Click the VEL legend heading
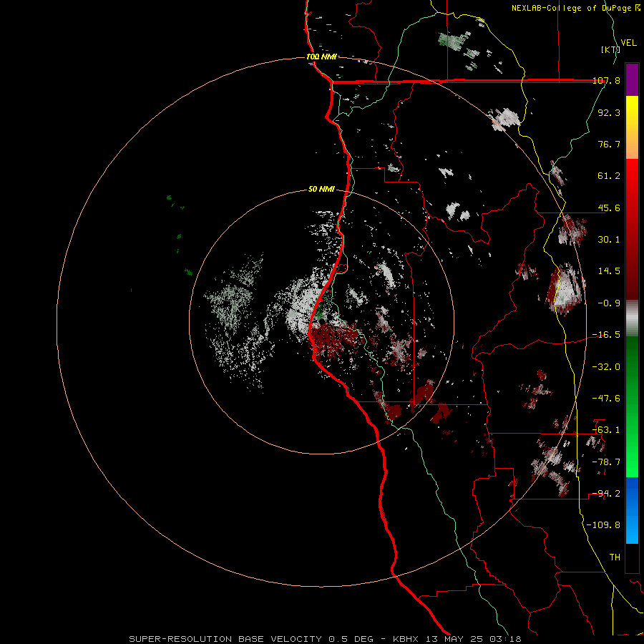Viewport: 644px width, 644px height. coord(628,43)
